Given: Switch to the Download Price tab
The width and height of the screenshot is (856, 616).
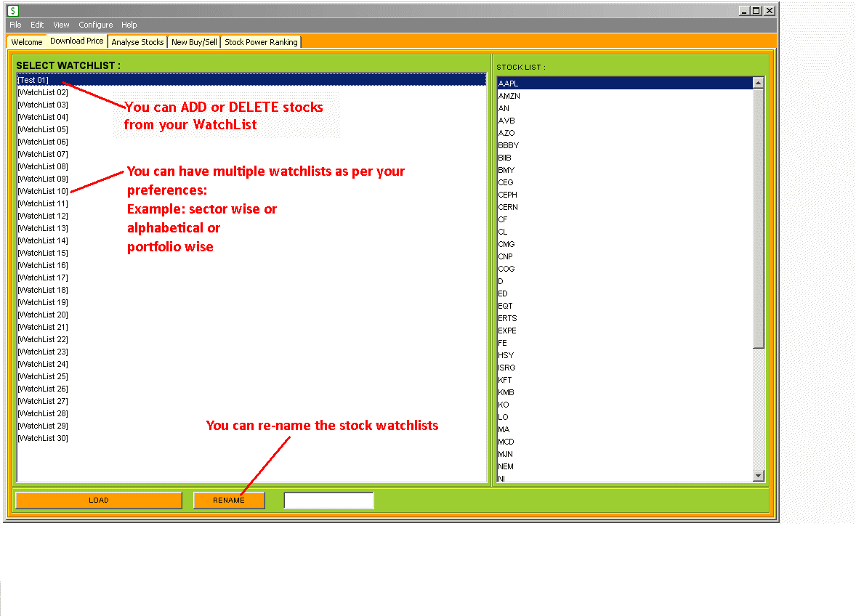Looking at the screenshot, I should tap(76, 41).
